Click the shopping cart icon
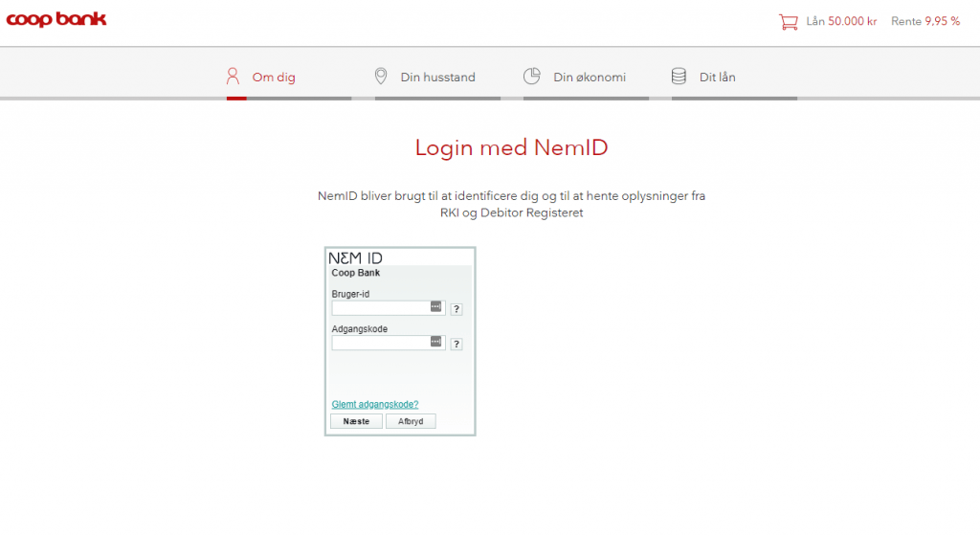This screenshot has height=536, width=980. pos(789,22)
